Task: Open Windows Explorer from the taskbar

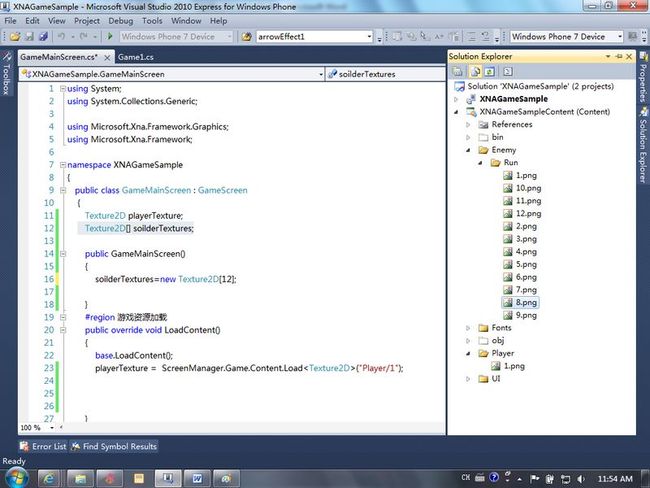Action: (x=80, y=478)
